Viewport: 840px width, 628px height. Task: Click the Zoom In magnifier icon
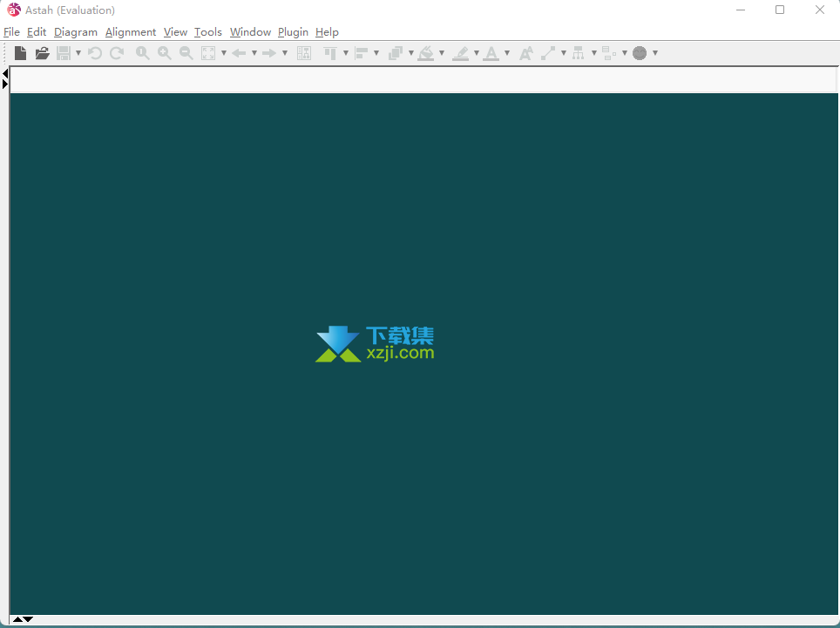coord(165,53)
